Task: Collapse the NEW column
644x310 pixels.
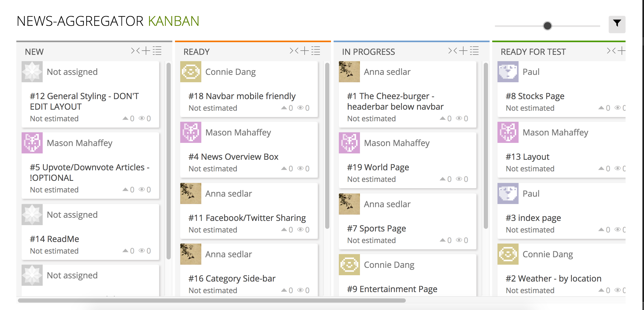Action: pyautogui.click(x=135, y=51)
